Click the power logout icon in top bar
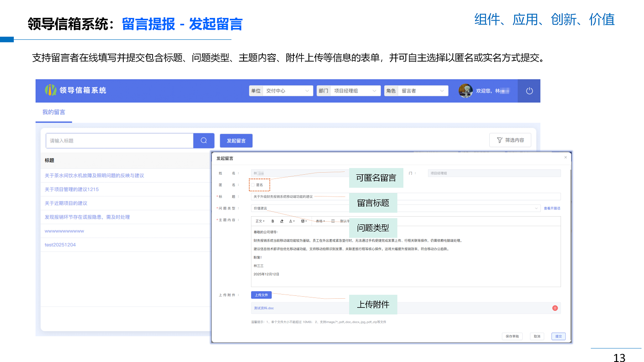644x362 pixels. (x=528, y=91)
